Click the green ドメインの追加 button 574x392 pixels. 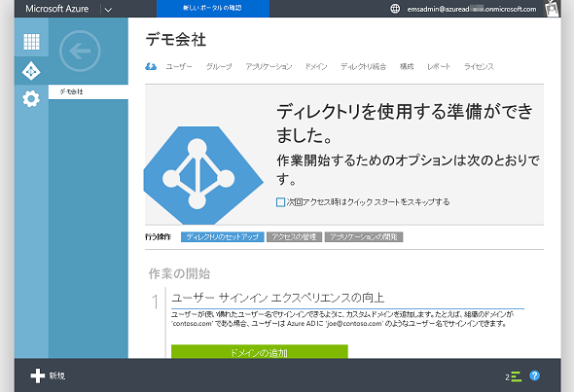(x=259, y=351)
